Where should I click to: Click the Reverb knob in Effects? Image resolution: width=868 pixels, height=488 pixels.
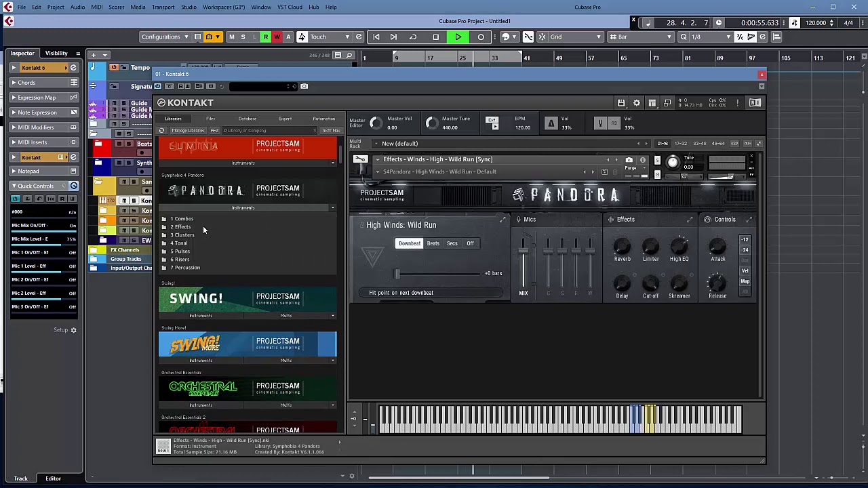tap(622, 247)
